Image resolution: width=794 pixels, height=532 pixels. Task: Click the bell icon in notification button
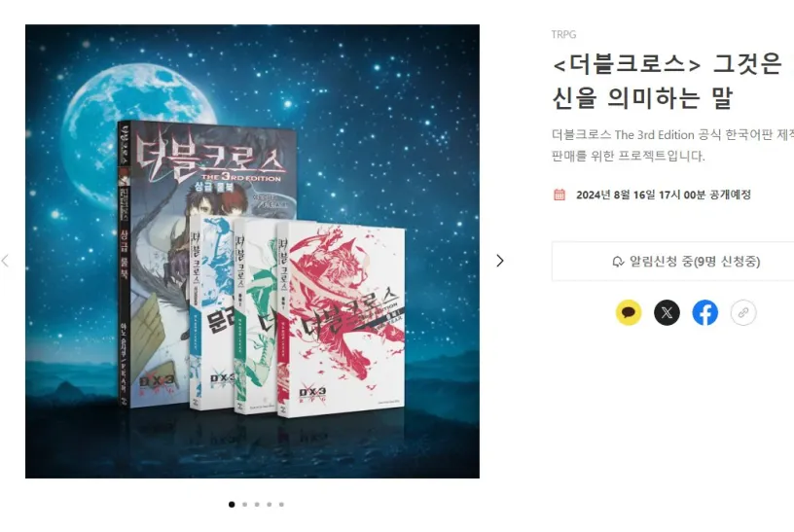pyautogui.click(x=618, y=262)
